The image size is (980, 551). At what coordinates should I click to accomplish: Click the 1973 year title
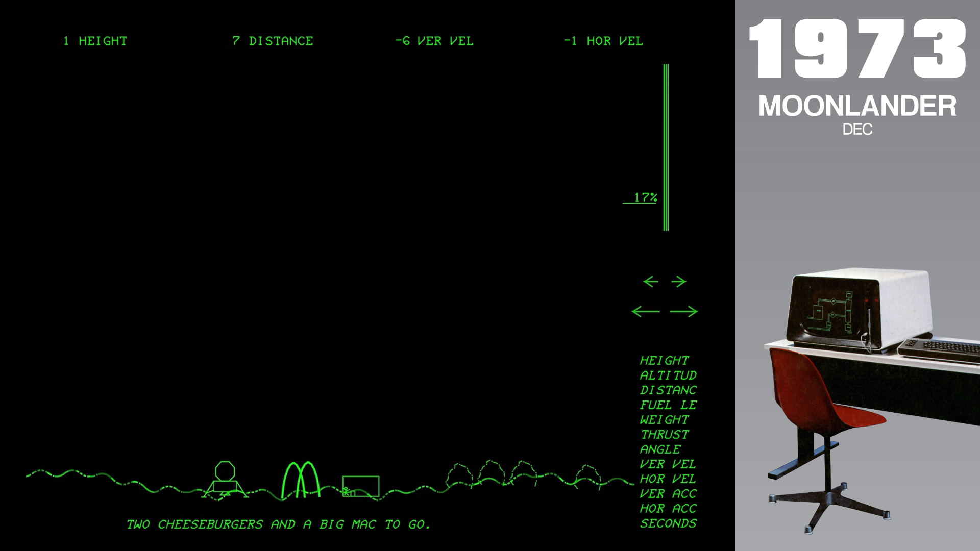pos(857,49)
